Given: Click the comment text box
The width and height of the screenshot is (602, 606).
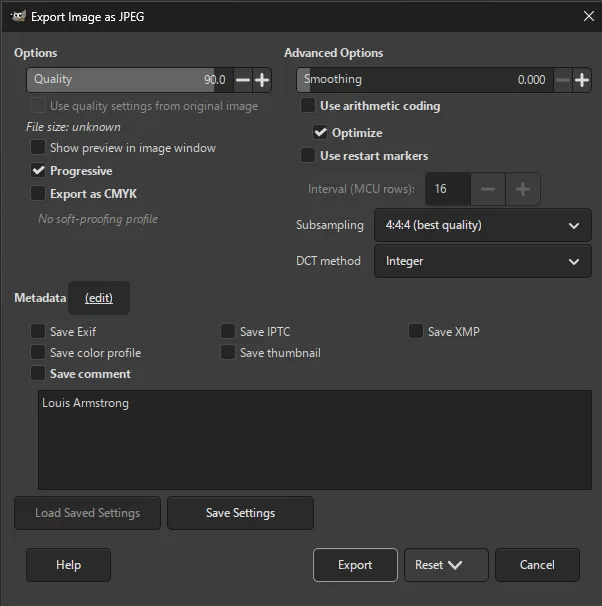Looking at the screenshot, I should [314, 440].
